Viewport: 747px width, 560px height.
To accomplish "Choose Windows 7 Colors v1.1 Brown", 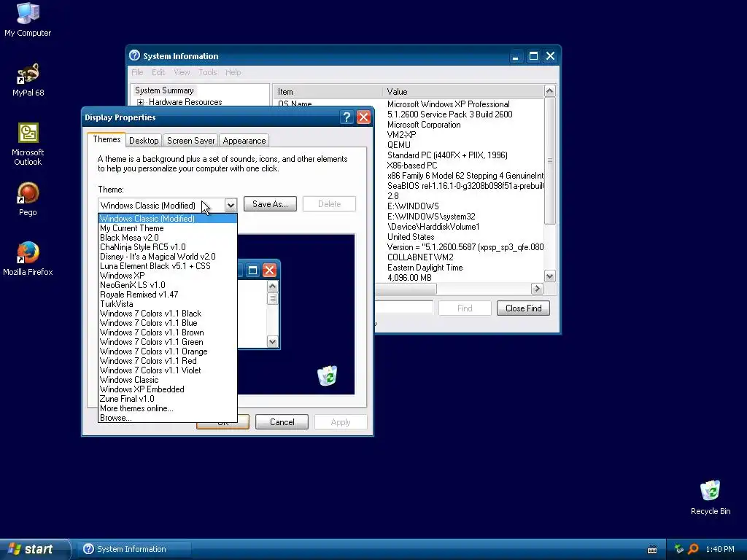I will click(167, 332).
